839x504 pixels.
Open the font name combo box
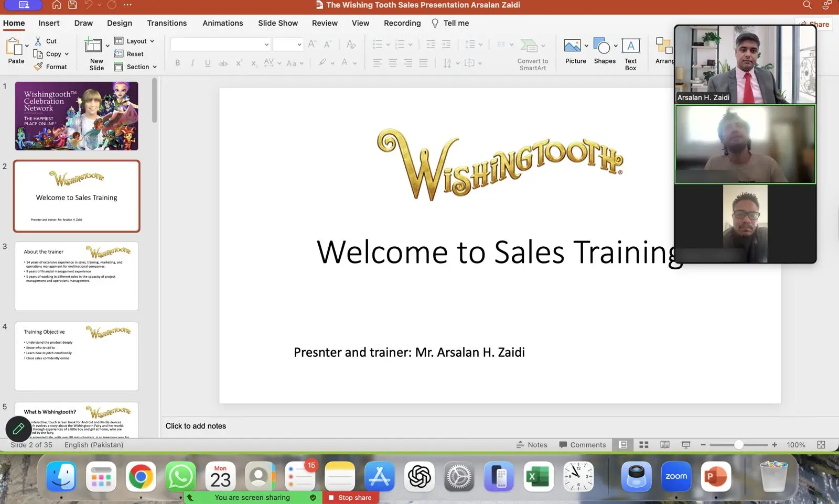tap(220, 45)
